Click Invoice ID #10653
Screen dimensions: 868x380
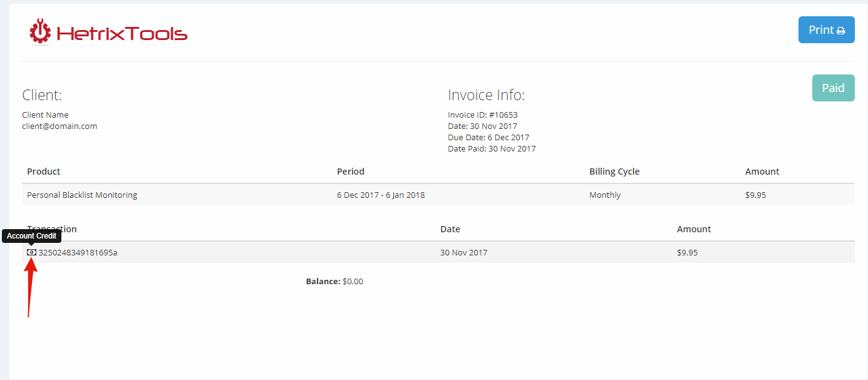(483, 115)
